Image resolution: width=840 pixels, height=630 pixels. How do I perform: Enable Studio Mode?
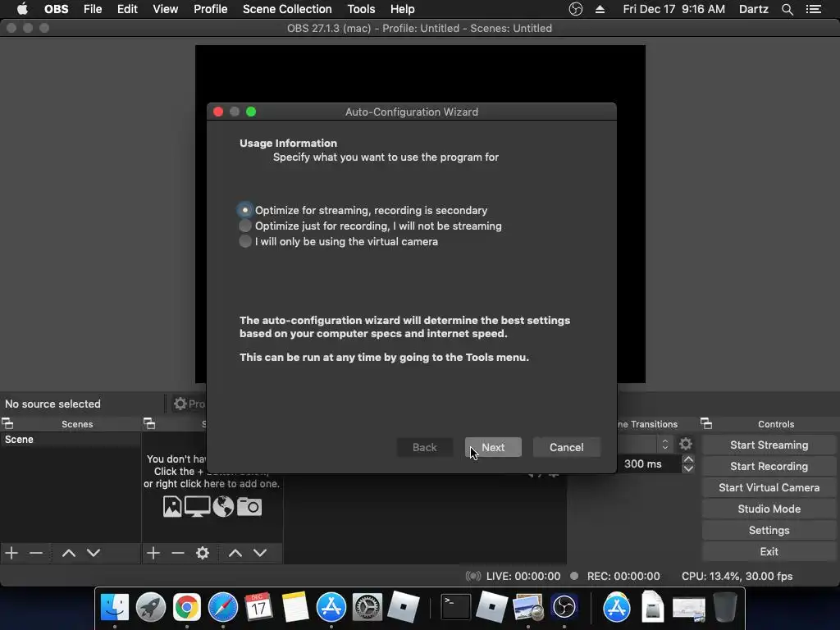point(769,509)
